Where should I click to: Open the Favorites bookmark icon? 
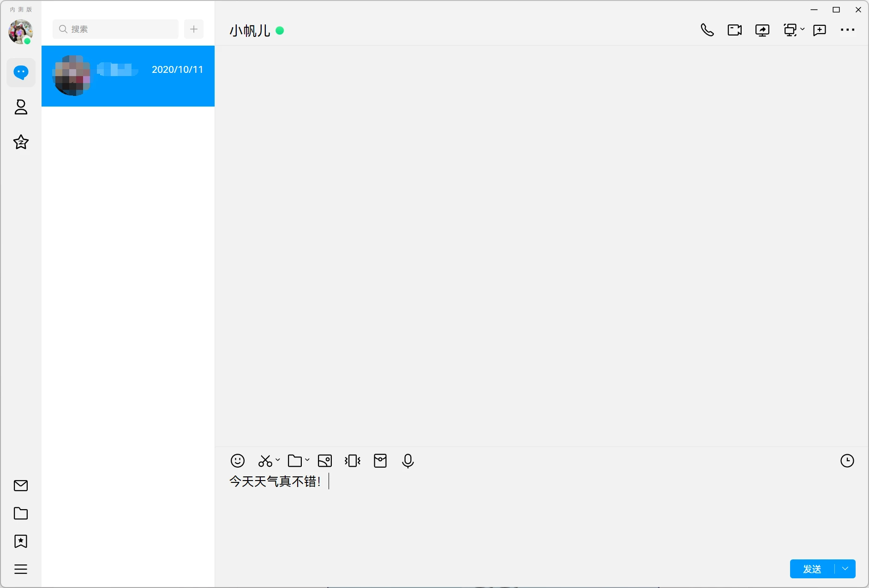(x=21, y=541)
